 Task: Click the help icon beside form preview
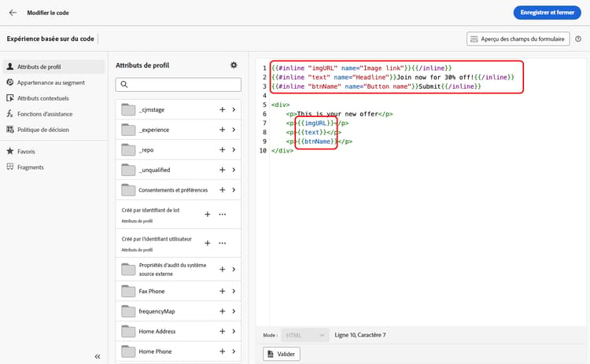pyautogui.click(x=578, y=39)
